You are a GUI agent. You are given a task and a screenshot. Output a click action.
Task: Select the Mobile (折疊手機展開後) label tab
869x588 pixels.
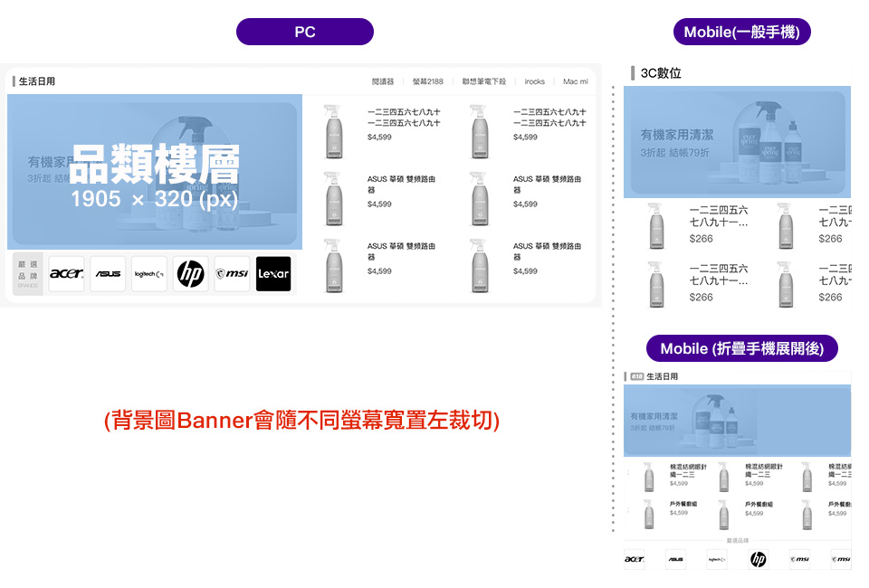[x=741, y=348]
